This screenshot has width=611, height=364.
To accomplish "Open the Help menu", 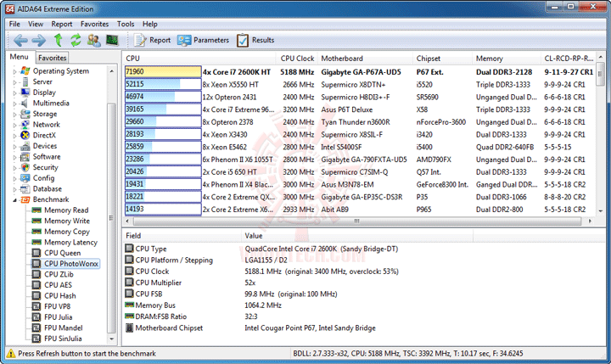I will 149,24.
